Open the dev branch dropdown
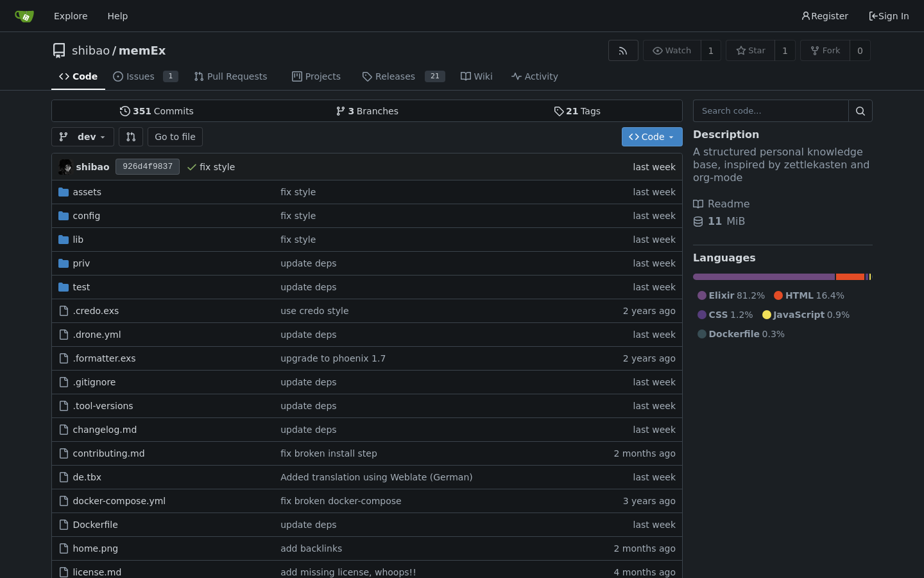This screenshot has height=578, width=924. [83, 137]
